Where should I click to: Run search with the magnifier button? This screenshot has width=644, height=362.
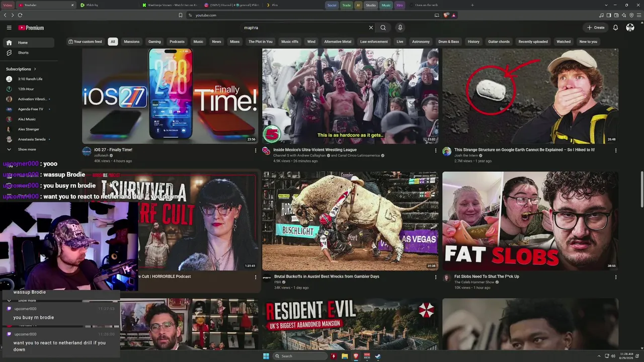point(383,28)
